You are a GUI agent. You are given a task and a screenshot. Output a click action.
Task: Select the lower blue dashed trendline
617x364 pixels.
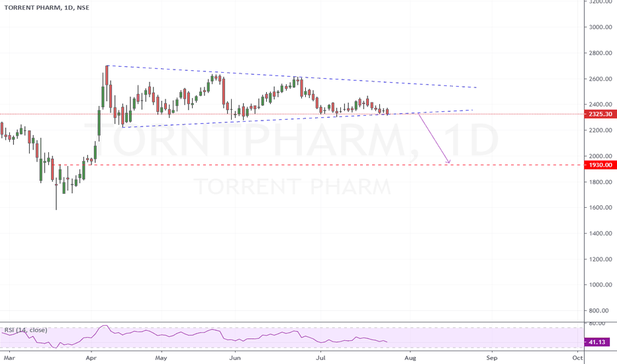[297, 118]
